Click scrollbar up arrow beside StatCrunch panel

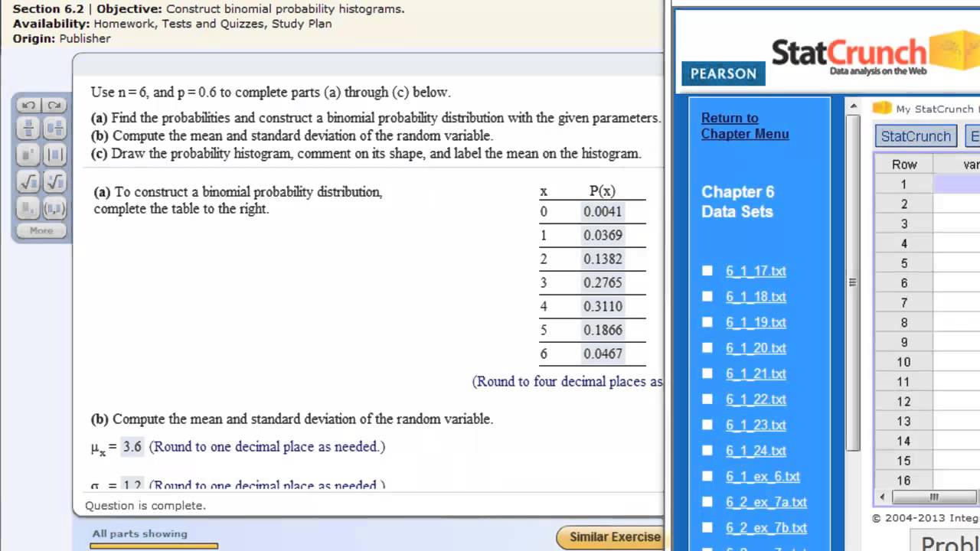pos(852,106)
